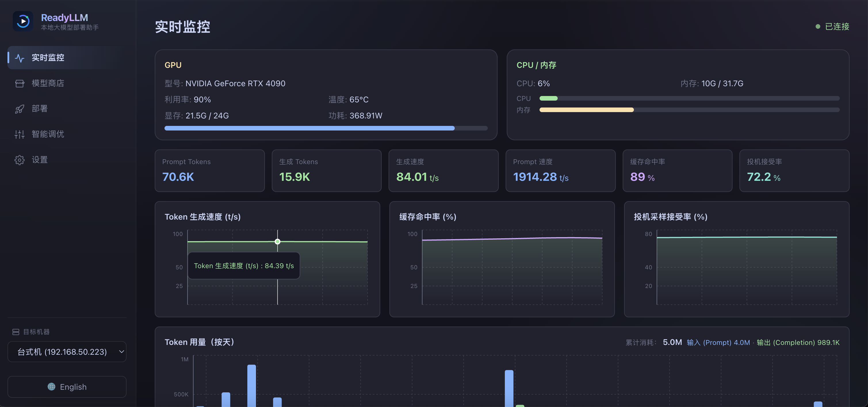Click the 内存: 10G / 31.7G value
The width and height of the screenshot is (868, 407).
(712, 83)
